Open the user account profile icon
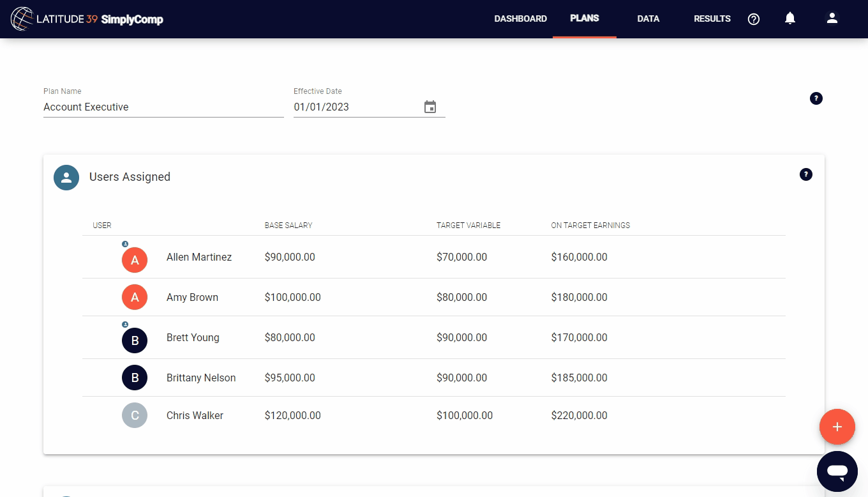Image resolution: width=868 pixels, height=497 pixels. (x=832, y=19)
